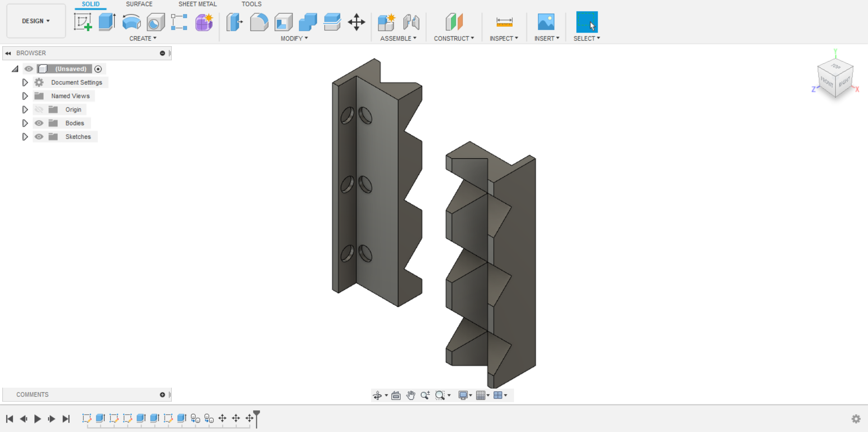This screenshot has width=868, height=432.
Task: Select the Rectangular Pattern tool
Action: click(x=179, y=22)
